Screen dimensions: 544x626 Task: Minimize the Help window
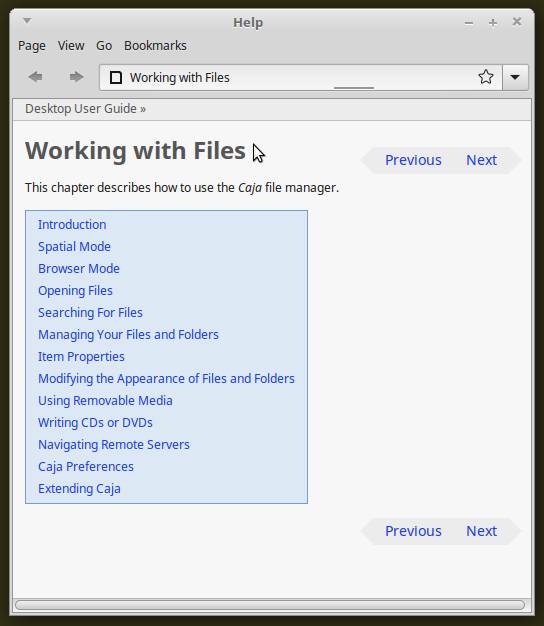(469, 23)
